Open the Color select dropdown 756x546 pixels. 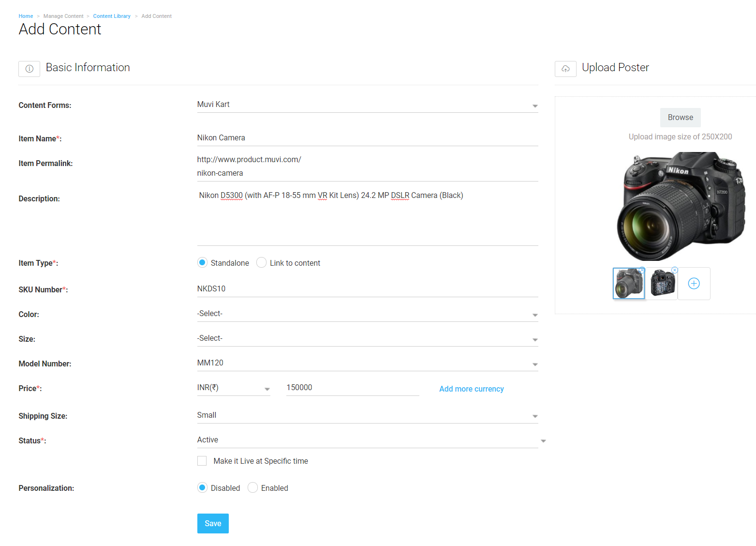coord(368,314)
